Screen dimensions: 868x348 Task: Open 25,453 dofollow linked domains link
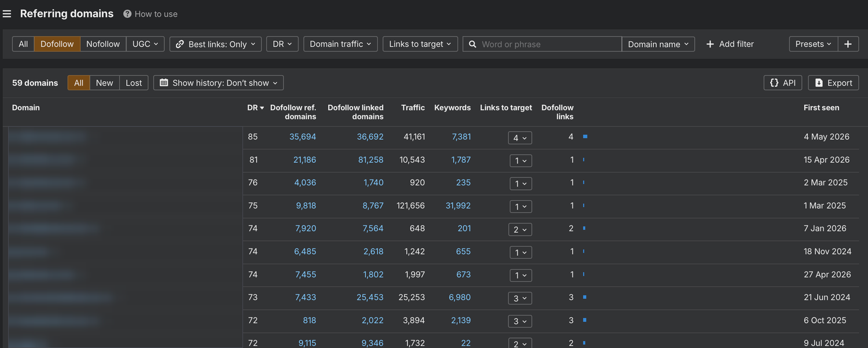click(370, 297)
